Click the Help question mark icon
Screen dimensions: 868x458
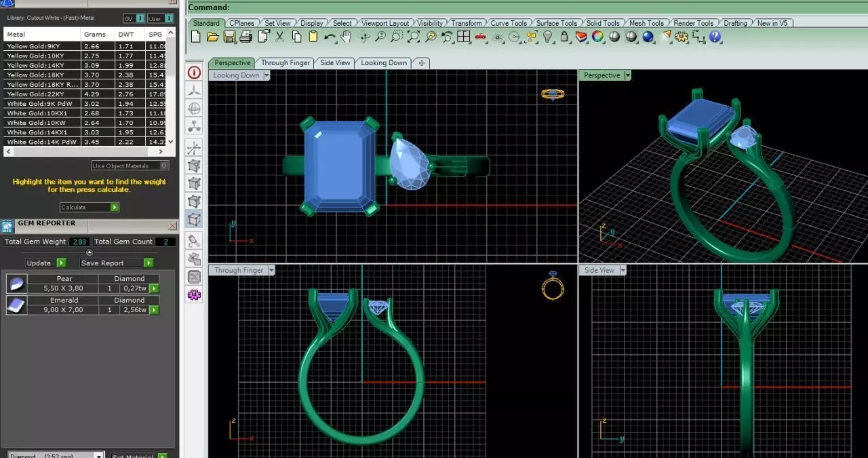[x=715, y=37]
